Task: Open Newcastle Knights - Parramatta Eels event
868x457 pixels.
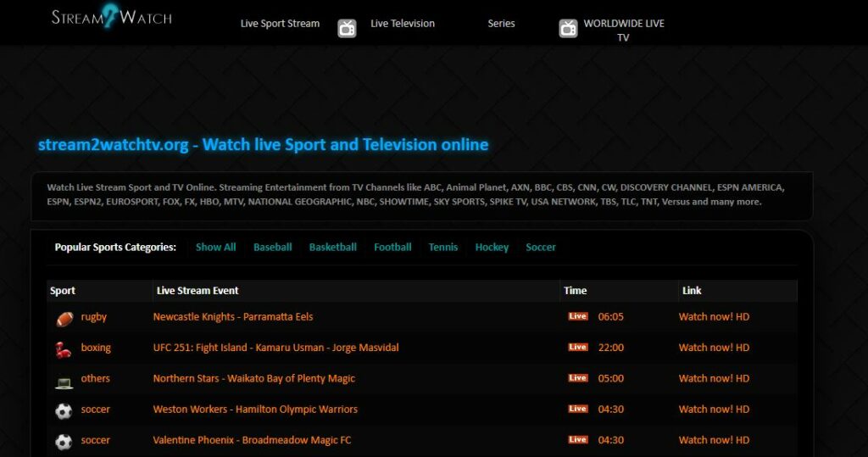Action: click(233, 317)
